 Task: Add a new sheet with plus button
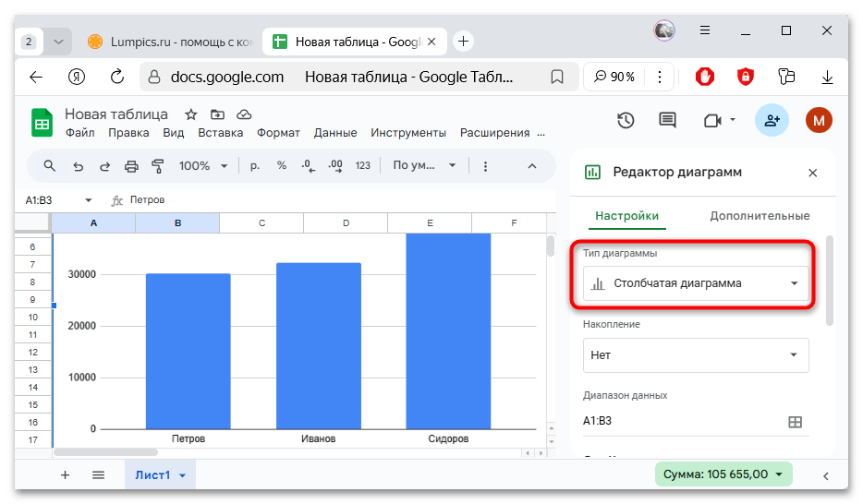point(65,475)
